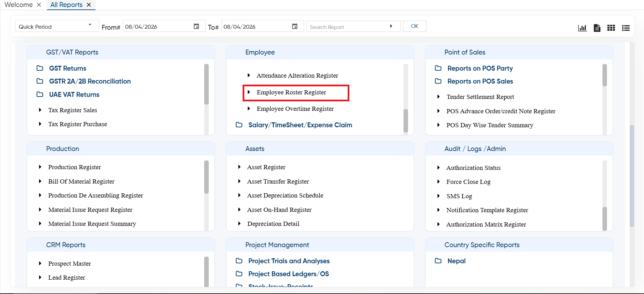The height and width of the screenshot is (294, 644).
Task: Open the To# date calendar picker
Action: point(295,26)
